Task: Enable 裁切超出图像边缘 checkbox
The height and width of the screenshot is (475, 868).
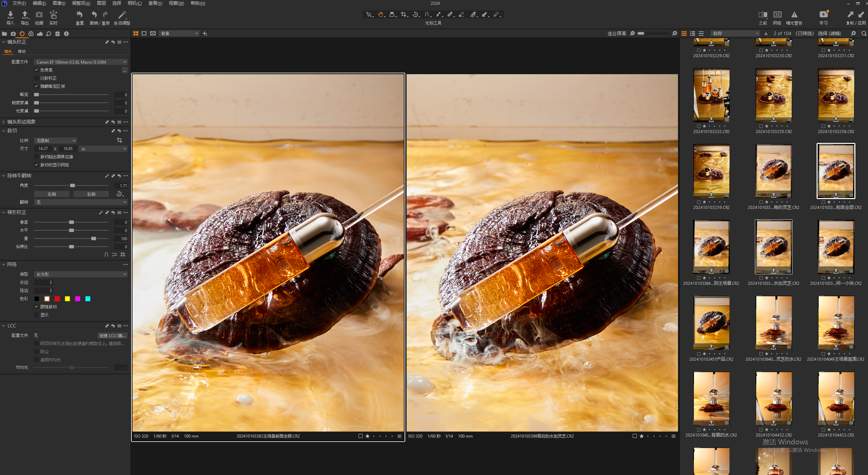Action: click(36, 157)
